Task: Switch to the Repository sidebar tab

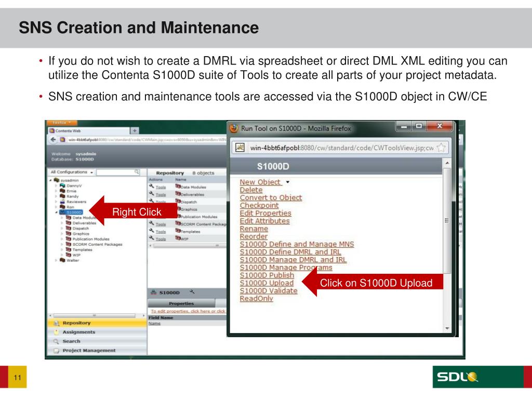Action: tap(97, 323)
